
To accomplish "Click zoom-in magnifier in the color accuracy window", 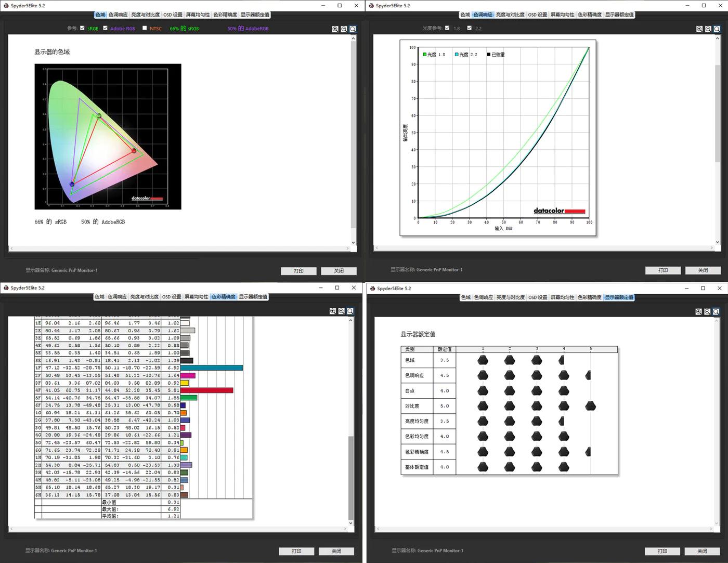I will tap(333, 311).
